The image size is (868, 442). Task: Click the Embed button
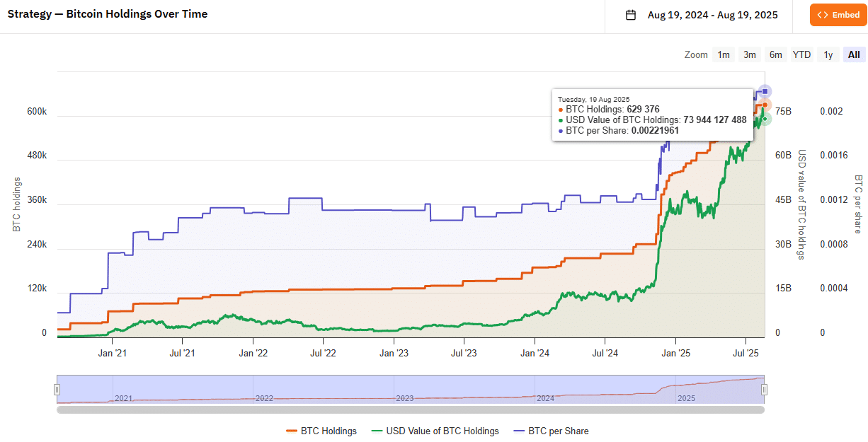(838, 15)
